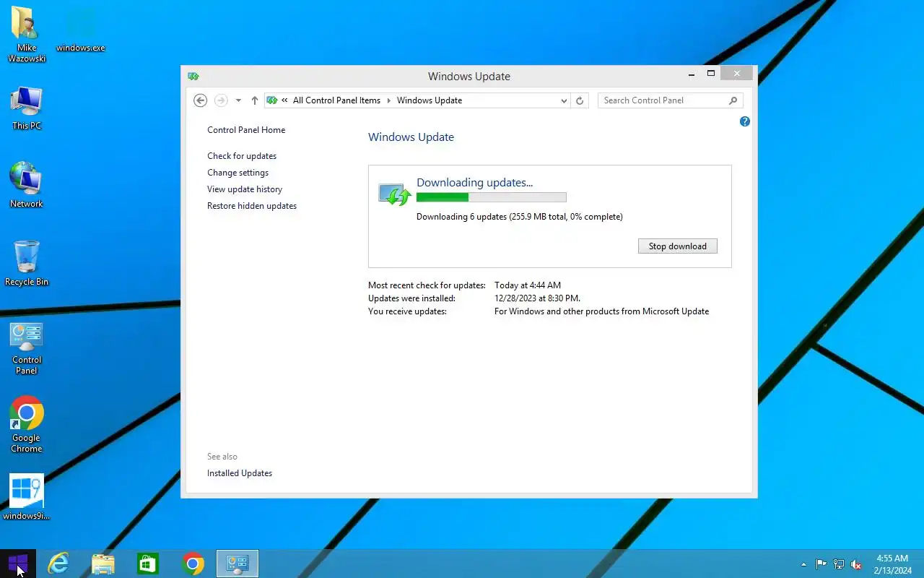Select the This PC desktop icon

tap(27, 108)
